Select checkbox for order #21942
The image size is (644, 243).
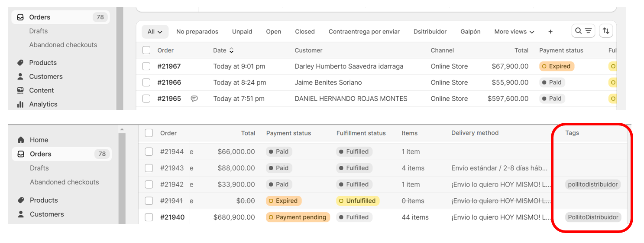(149, 184)
